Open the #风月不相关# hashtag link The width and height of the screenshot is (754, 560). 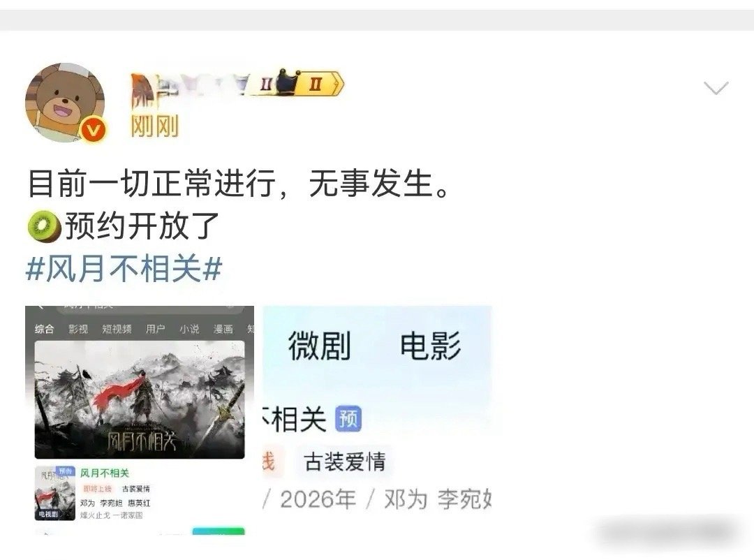coord(124,268)
